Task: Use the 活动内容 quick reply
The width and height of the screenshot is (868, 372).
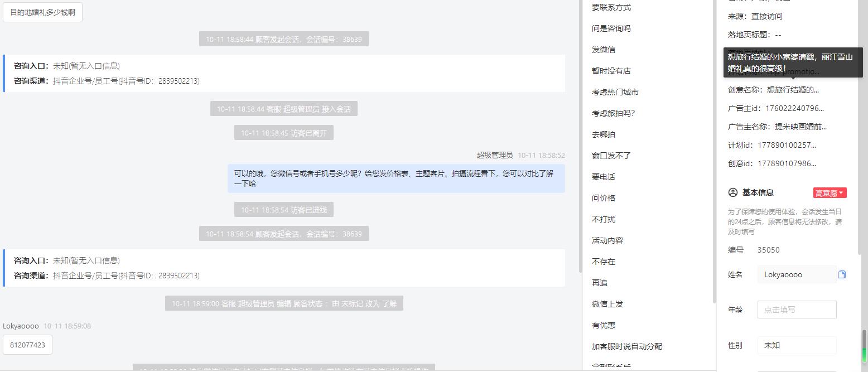Action: click(607, 240)
